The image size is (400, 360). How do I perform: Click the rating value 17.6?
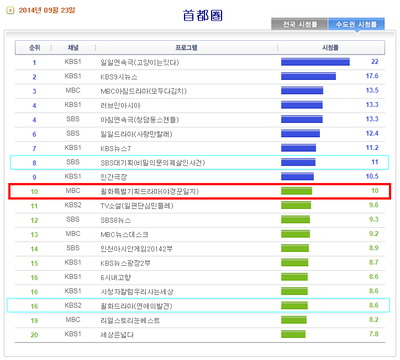(372, 76)
